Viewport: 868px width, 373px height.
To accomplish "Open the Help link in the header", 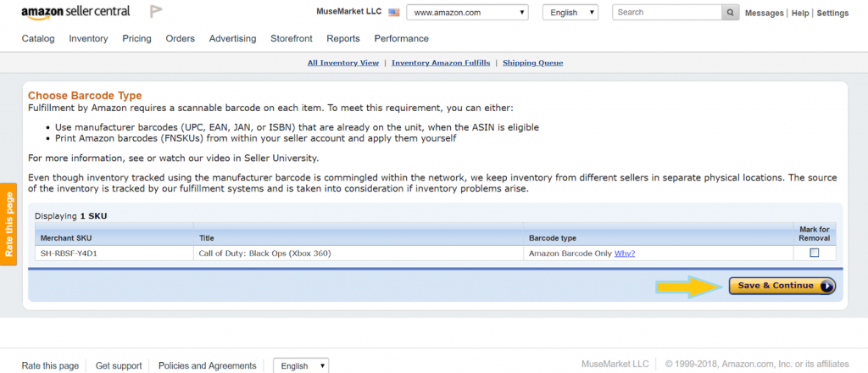I will (x=800, y=13).
